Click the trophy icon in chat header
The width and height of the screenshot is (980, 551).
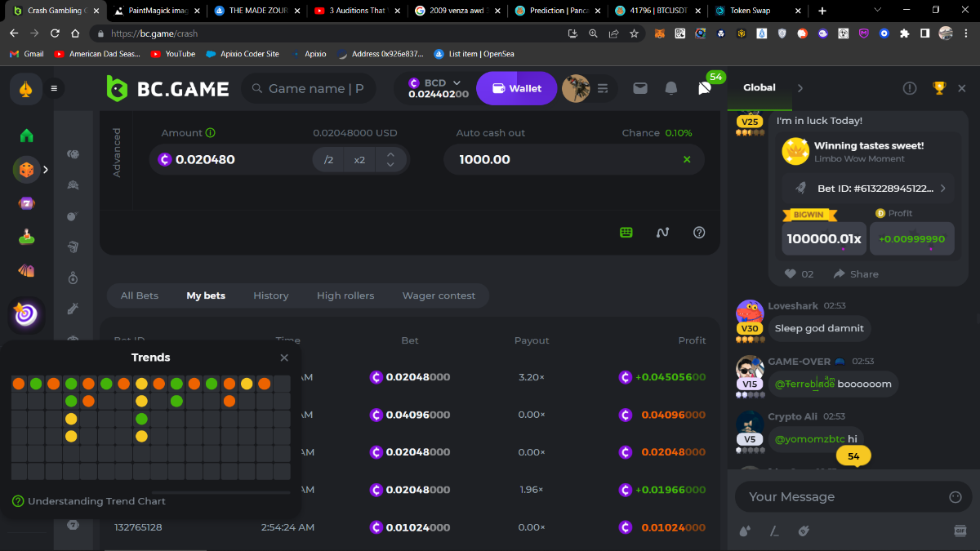939,88
